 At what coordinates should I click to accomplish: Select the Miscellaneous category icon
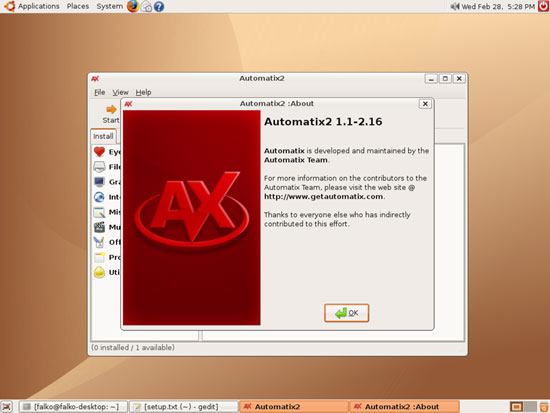point(99,212)
